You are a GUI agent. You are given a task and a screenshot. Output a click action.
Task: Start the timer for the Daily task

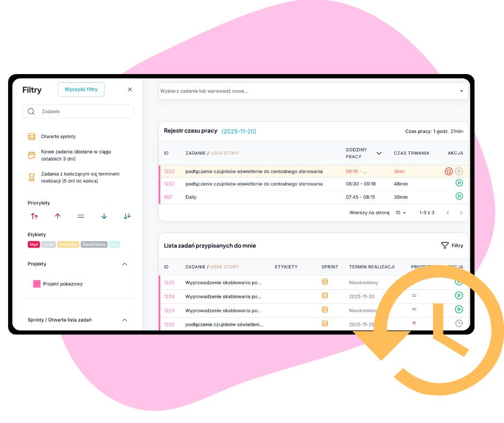point(459,196)
